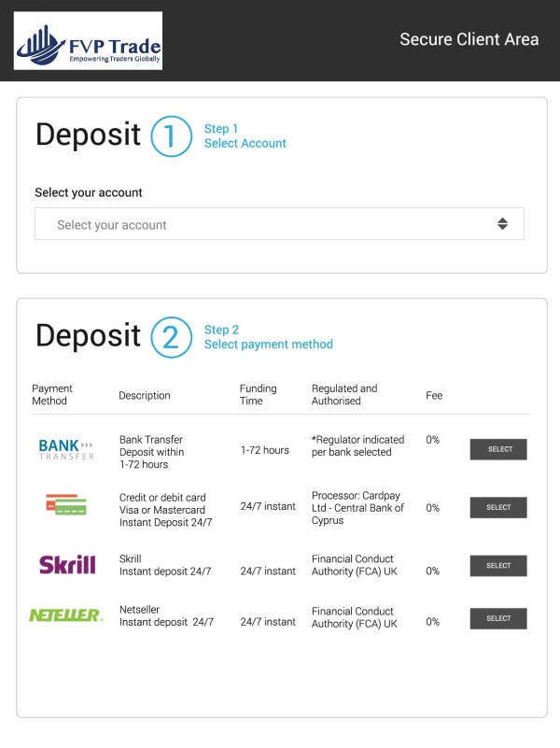Click the Step 2 Select payment method link
560x748 pixels.
point(269,337)
